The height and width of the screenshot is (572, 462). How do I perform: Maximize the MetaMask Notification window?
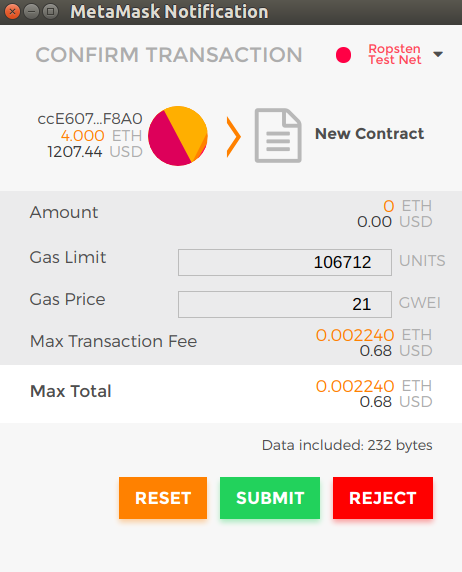coord(50,12)
